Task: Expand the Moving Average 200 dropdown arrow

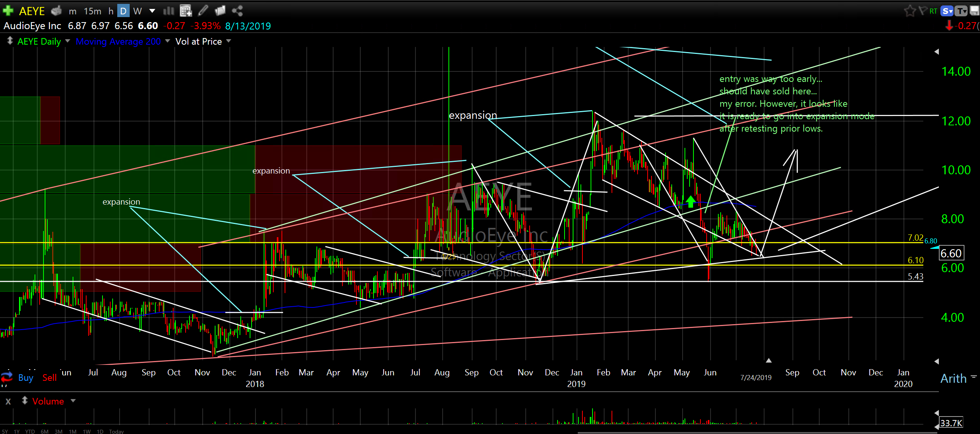Action: click(x=168, y=41)
